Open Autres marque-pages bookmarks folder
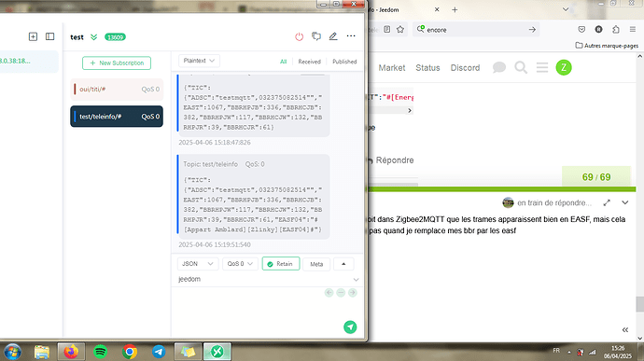This screenshot has height=361, width=644. click(607, 46)
